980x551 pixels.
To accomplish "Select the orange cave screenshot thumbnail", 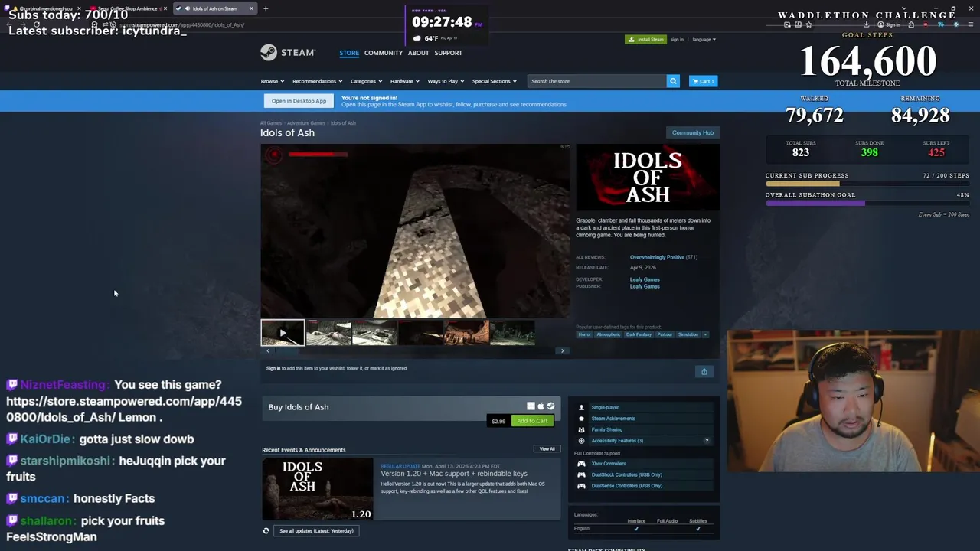I will (x=466, y=333).
